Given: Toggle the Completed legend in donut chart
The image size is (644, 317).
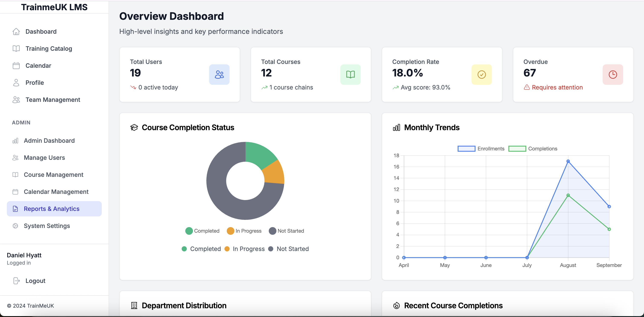Looking at the screenshot, I should pos(202,231).
